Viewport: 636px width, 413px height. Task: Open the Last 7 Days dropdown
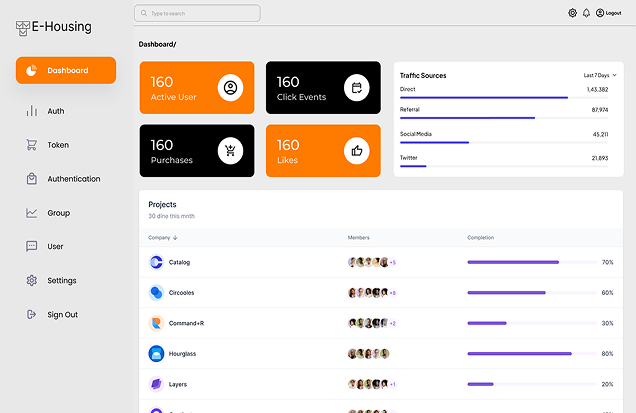click(600, 75)
